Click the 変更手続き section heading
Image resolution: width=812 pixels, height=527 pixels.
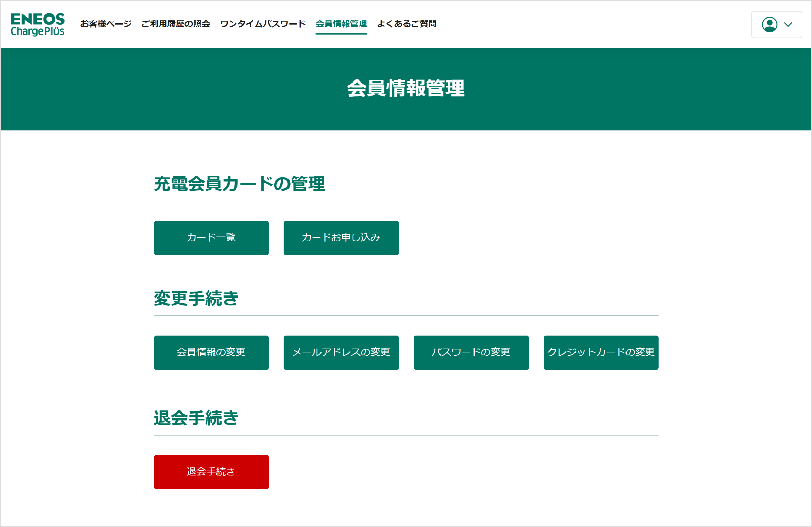point(196,299)
